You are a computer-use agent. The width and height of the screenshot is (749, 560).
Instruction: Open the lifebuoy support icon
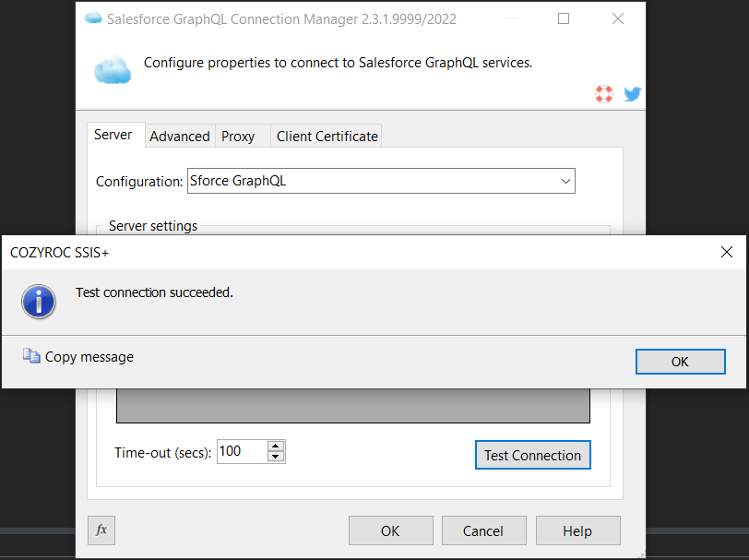[x=604, y=93]
